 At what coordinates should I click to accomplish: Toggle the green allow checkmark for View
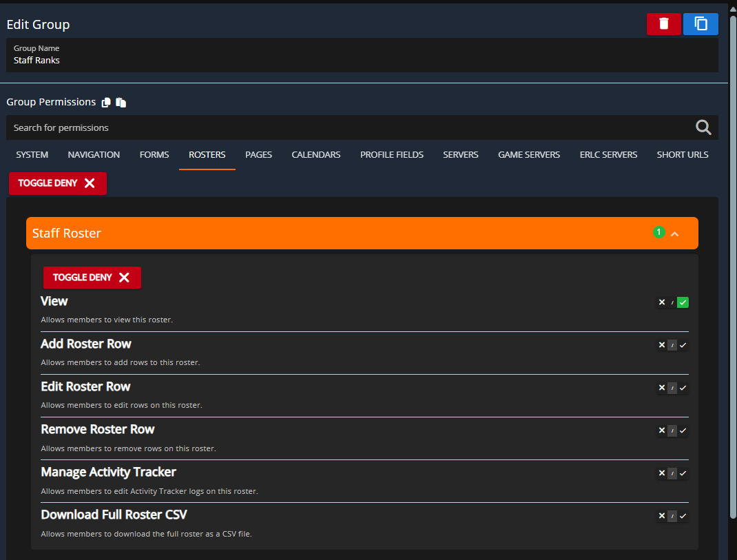click(683, 302)
